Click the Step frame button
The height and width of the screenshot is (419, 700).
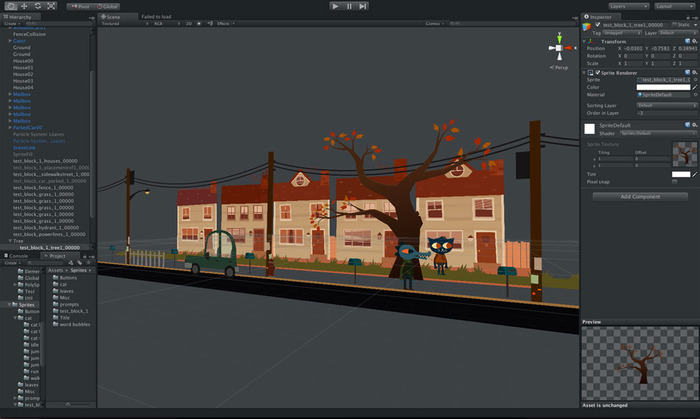[x=362, y=6]
